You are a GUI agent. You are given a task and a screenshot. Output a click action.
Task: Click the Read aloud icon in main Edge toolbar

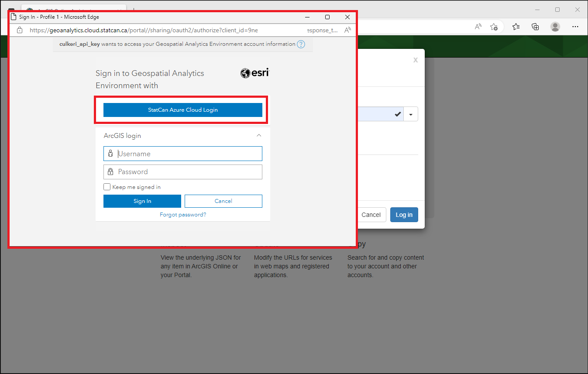[478, 27]
